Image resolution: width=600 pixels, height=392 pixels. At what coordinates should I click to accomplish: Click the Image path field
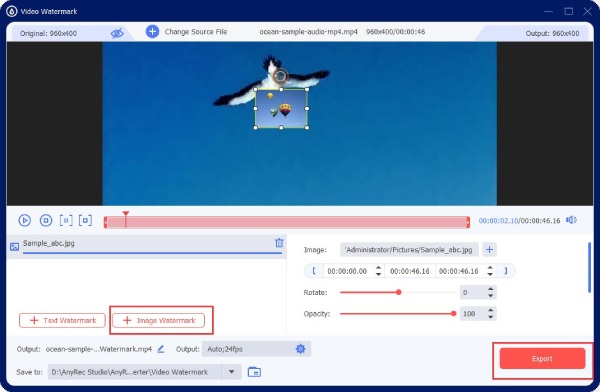409,250
